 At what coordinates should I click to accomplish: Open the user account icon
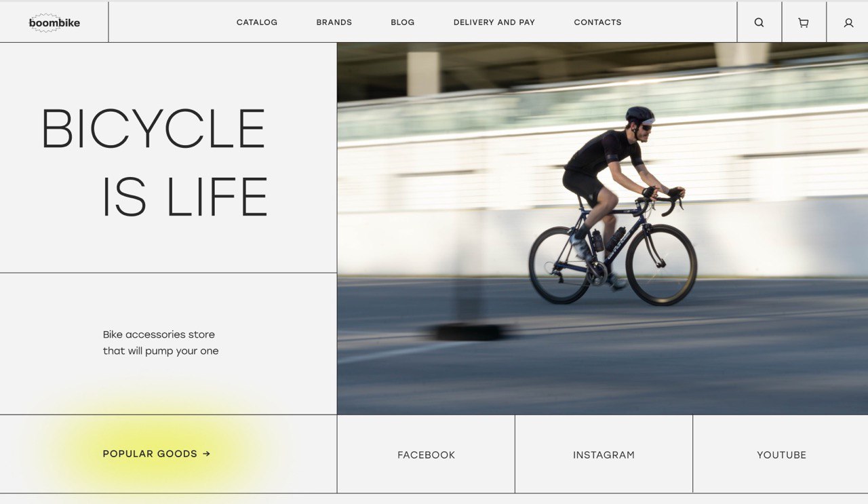[848, 22]
